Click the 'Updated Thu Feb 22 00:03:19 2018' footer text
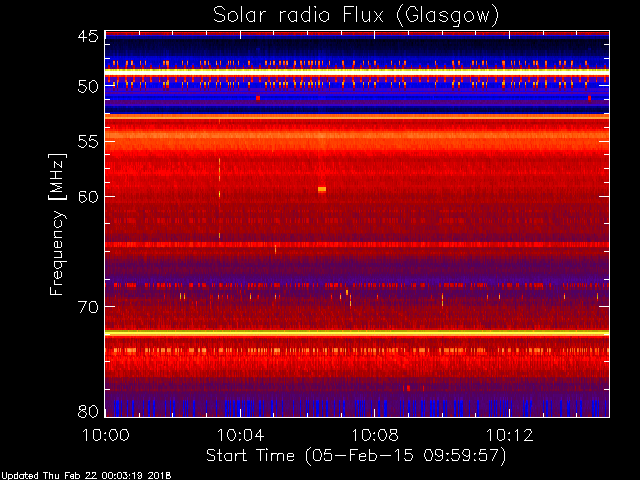This screenshot has width=640, height=480. tap(86, 476)
